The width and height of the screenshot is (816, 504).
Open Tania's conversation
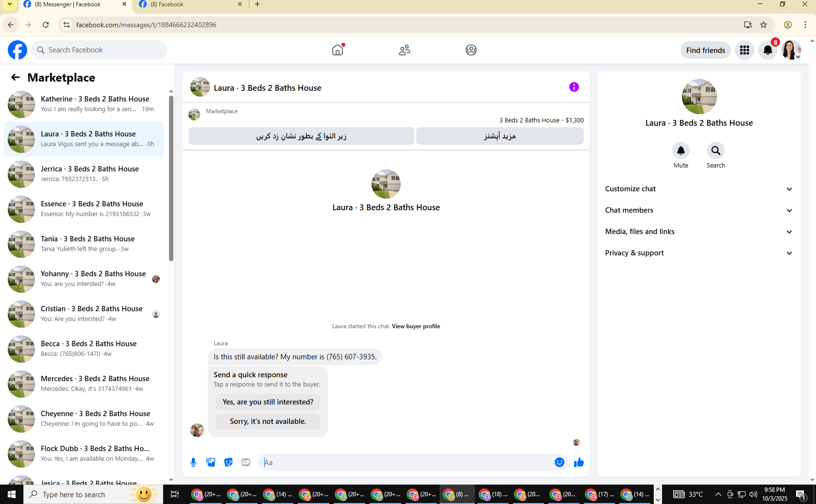click(x=84, y=244)
